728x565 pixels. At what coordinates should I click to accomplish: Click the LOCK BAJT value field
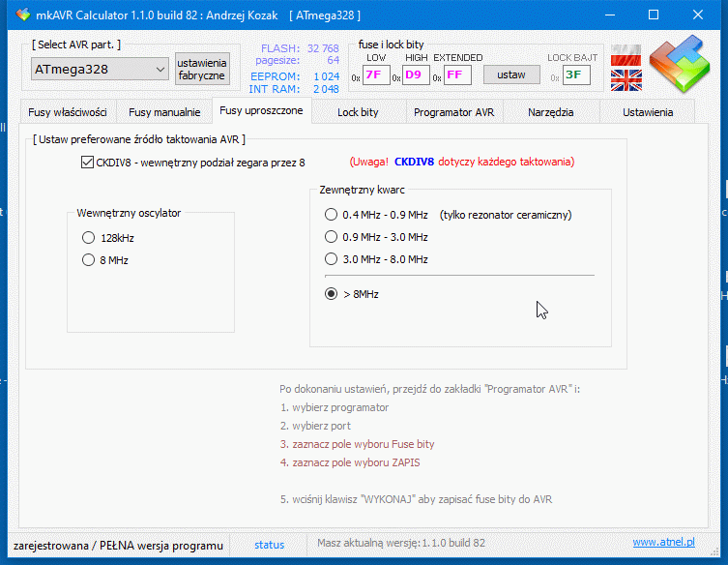point(576,75)
